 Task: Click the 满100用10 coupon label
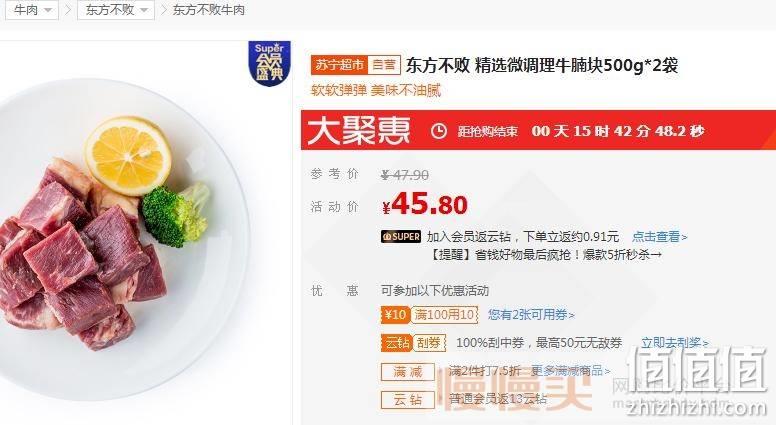(444, 315)
